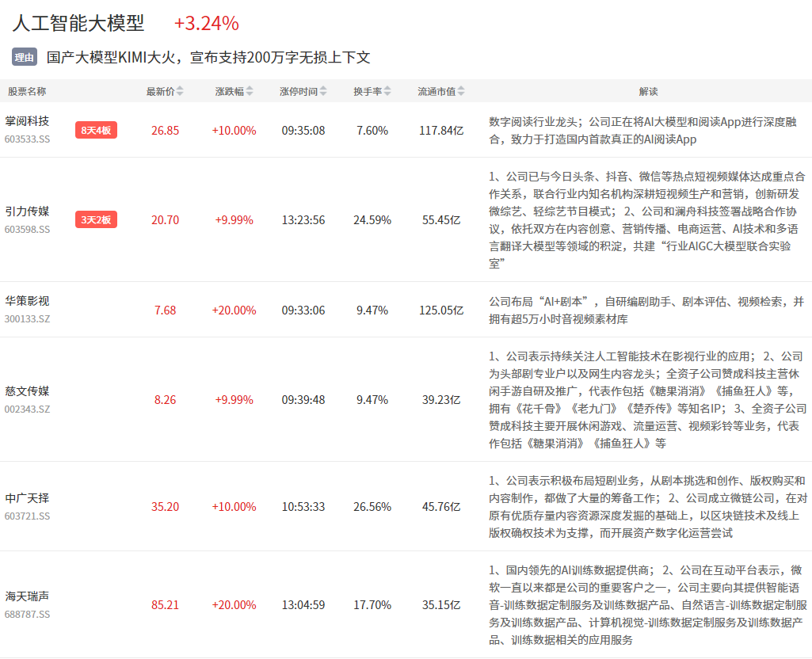Click turnover rate 26.56%
This screenshot has height=659, width=812.
coord(372,507)
